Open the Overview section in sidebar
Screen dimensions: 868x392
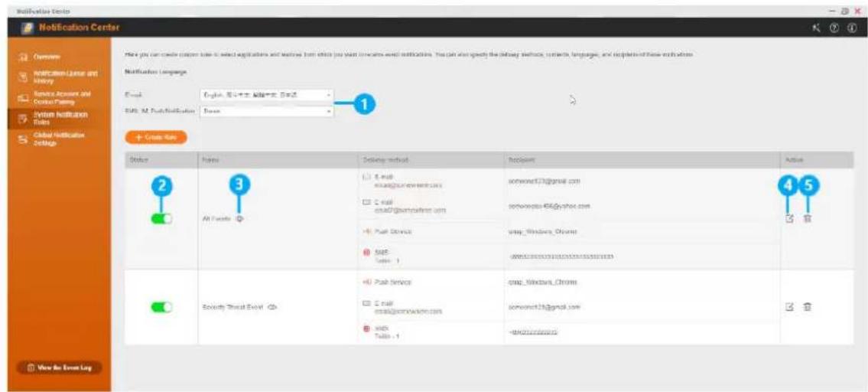pos(59,57)
